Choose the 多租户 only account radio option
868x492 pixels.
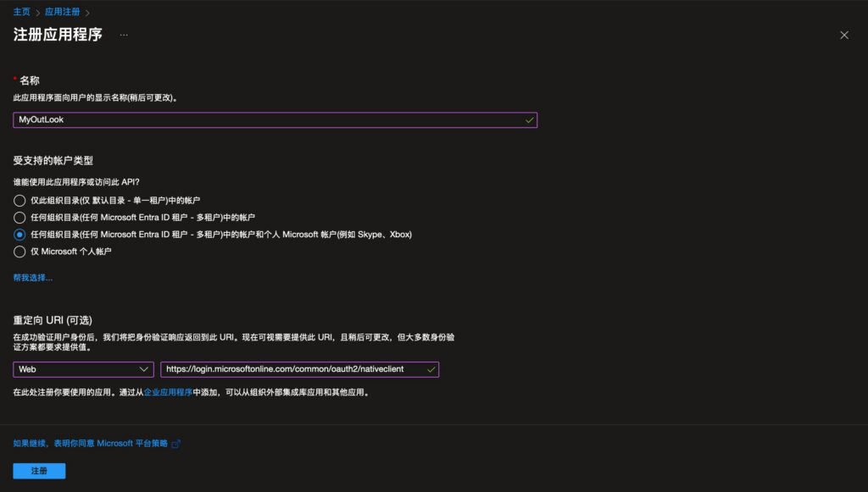click(19, 218)
